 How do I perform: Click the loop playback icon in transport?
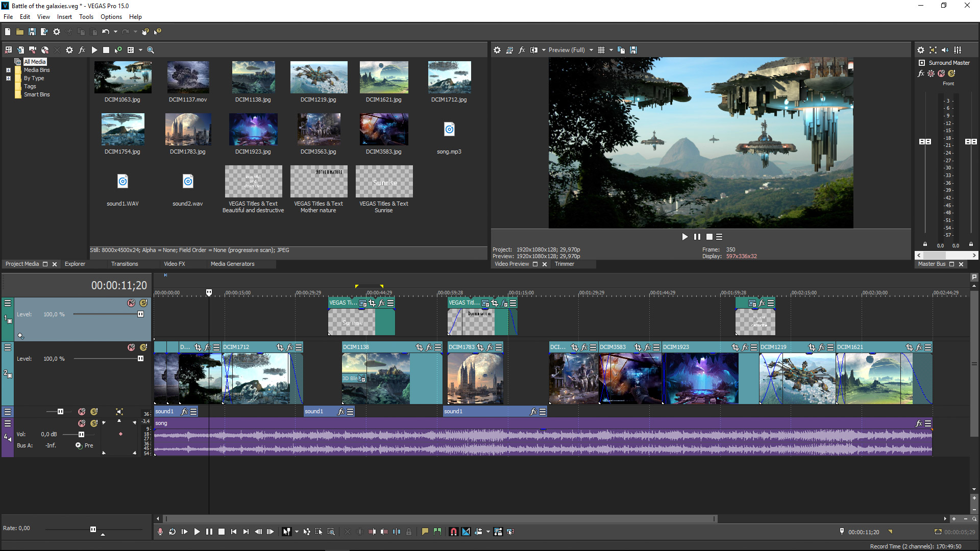(173, 532)
